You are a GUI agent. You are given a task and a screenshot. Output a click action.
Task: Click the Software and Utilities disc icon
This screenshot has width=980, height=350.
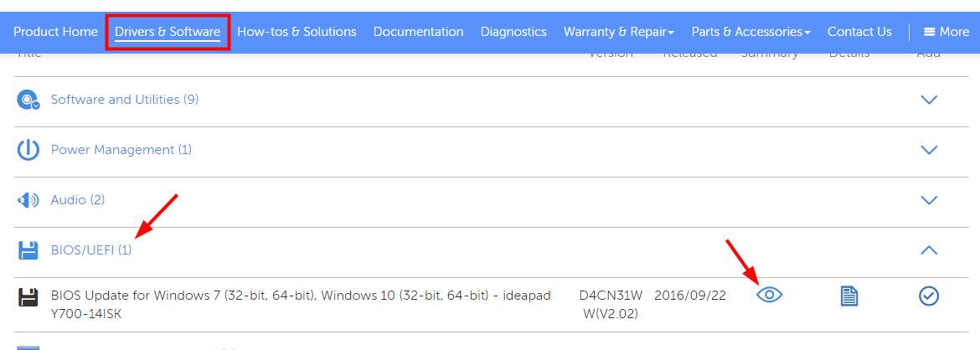point(28,100)
